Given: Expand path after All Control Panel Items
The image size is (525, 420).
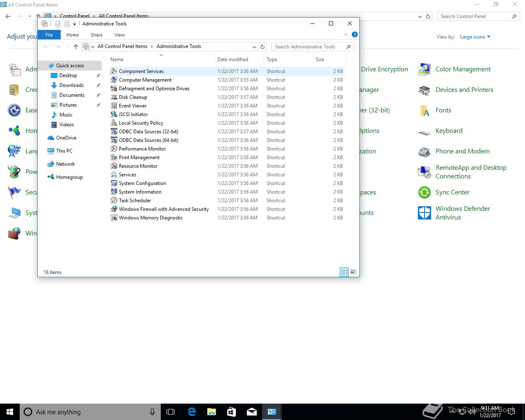Looking at the screenshot, I should [x=152, y=46].
